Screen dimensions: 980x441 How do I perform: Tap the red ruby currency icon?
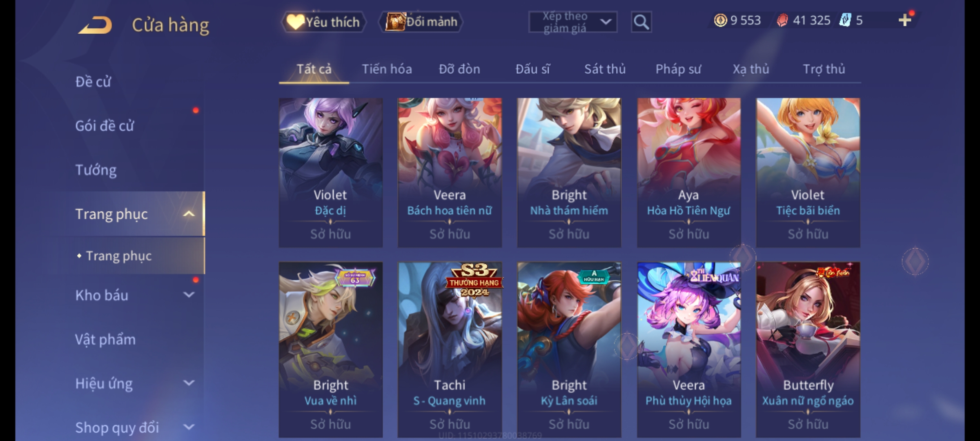point(782,20)
